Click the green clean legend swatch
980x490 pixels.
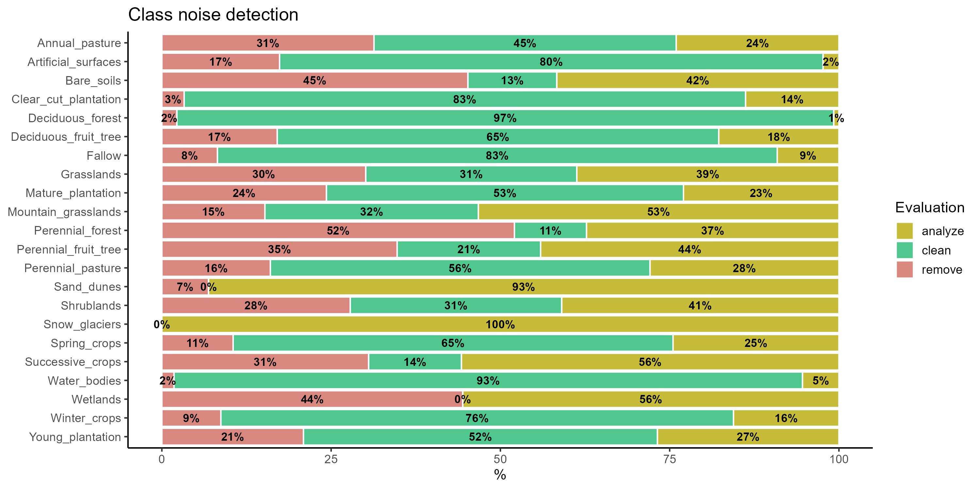click(x=904, y=250)
